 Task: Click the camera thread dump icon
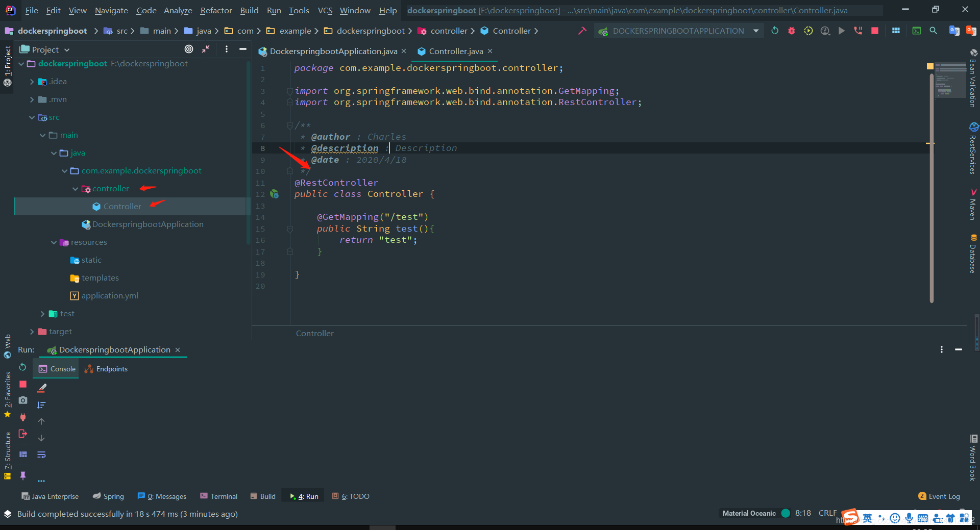point(23,400)
